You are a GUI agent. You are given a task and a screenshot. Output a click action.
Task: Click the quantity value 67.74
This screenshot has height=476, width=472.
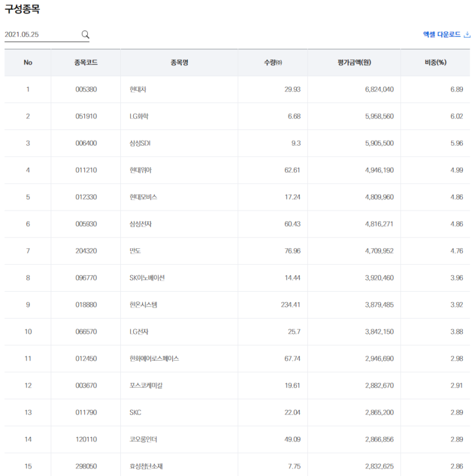pyautogui.click(x=292, y=358)
